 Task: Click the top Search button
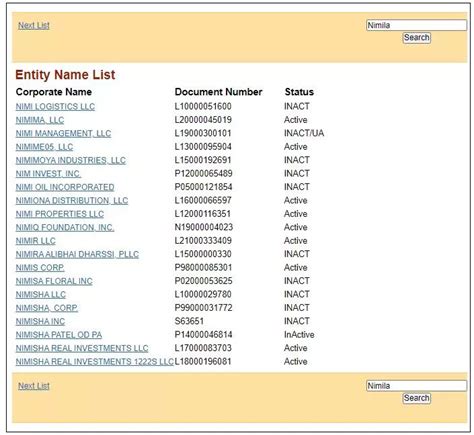point(416,37)
